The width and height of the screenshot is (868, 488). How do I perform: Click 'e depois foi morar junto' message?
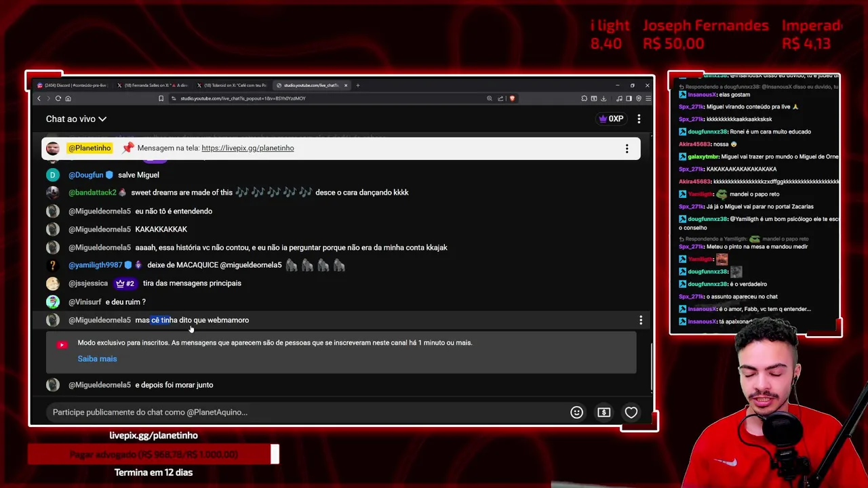point(174,385)
